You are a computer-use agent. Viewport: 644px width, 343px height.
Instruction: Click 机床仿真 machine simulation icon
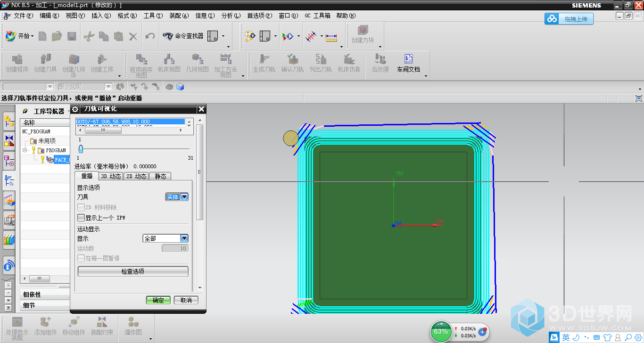(x=349, y=63)
